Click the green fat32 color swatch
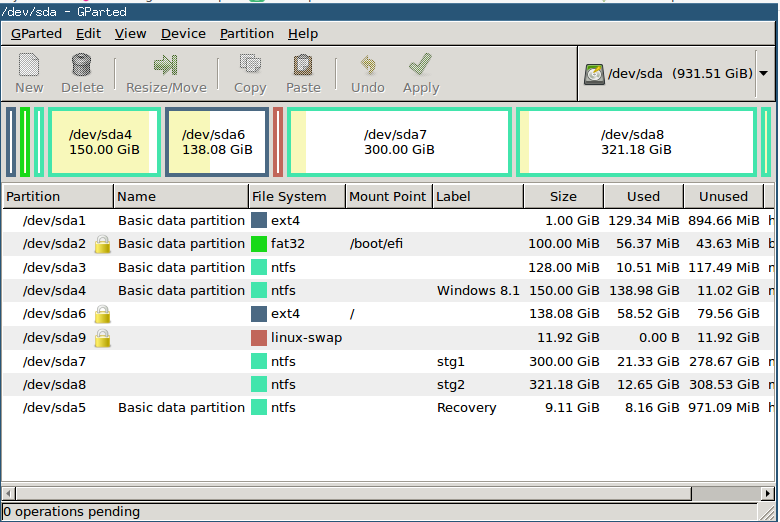Screen dimensions: 780x522 click(259, 244)
